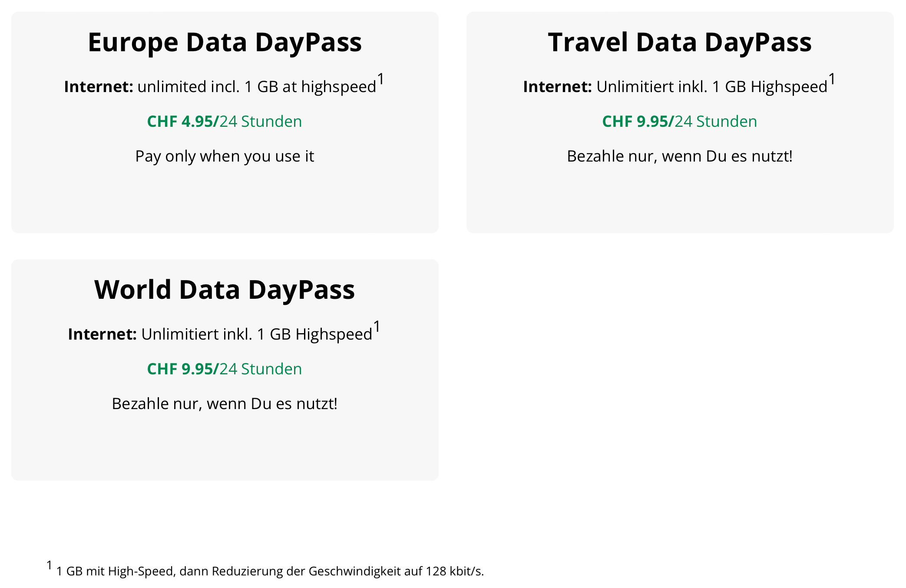906x588 pixels.
Task: Click the footnote 1 superscript in the Travel card
Action: (x=832, y=79)
